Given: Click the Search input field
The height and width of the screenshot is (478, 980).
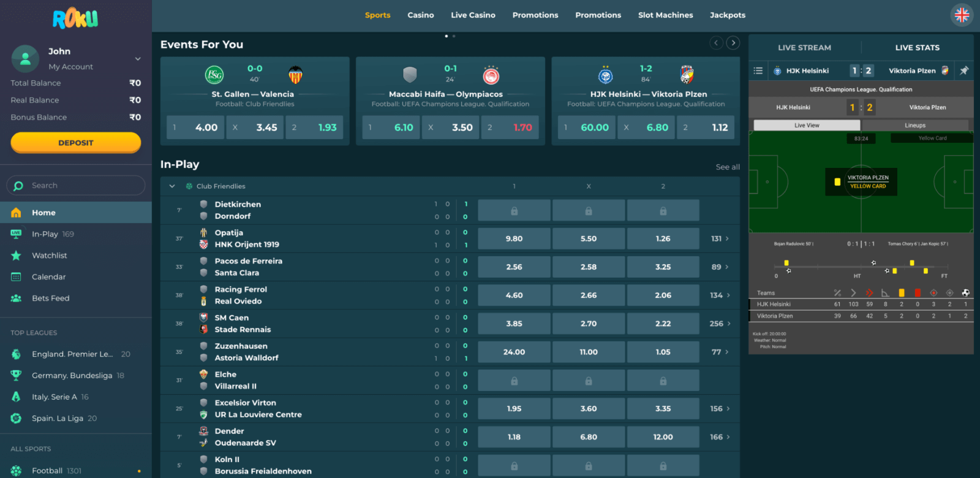Looking at the screenshot, I should pyautogui.click(x=75, y=186).
